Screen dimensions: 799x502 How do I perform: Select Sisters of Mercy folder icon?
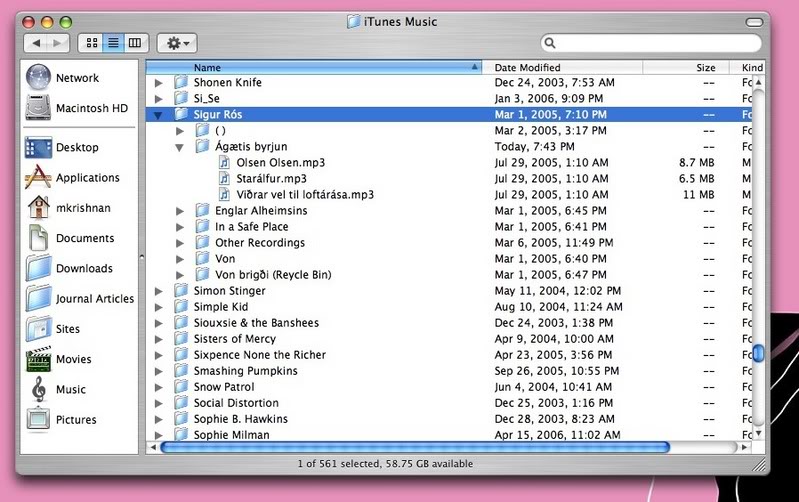(x=181, y=338)
